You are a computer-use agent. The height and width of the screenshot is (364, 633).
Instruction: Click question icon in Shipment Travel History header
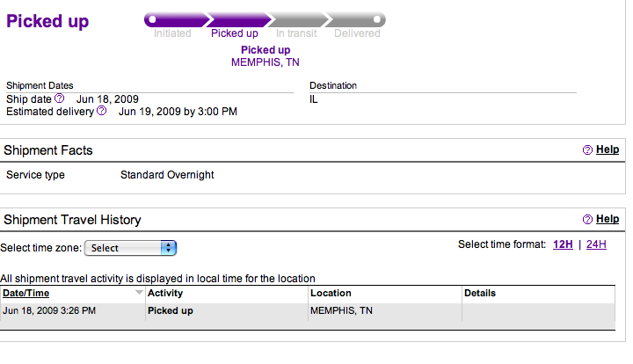(x=587, y=219)
